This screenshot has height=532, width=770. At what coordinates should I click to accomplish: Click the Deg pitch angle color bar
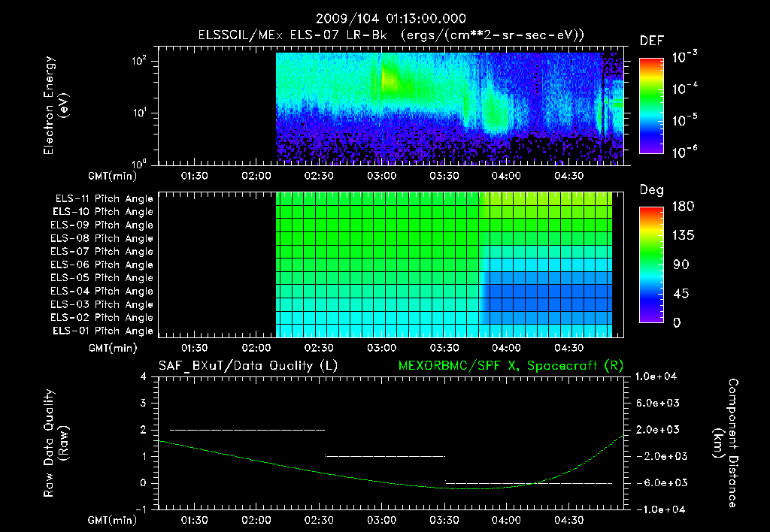651,265
